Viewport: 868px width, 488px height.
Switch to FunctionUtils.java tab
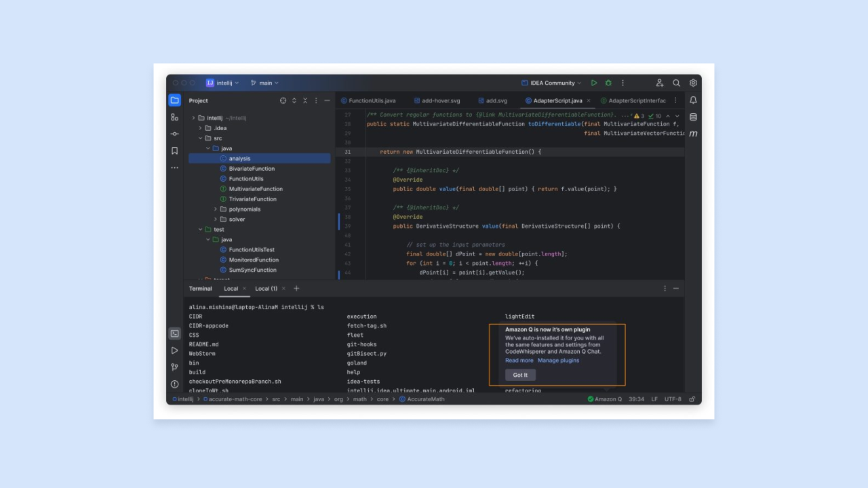[368, 100]
